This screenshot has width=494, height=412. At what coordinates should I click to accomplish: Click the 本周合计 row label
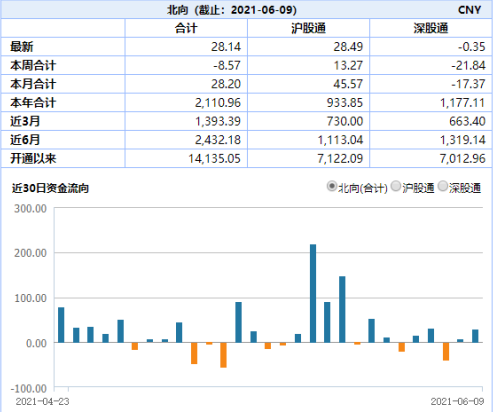33,65
